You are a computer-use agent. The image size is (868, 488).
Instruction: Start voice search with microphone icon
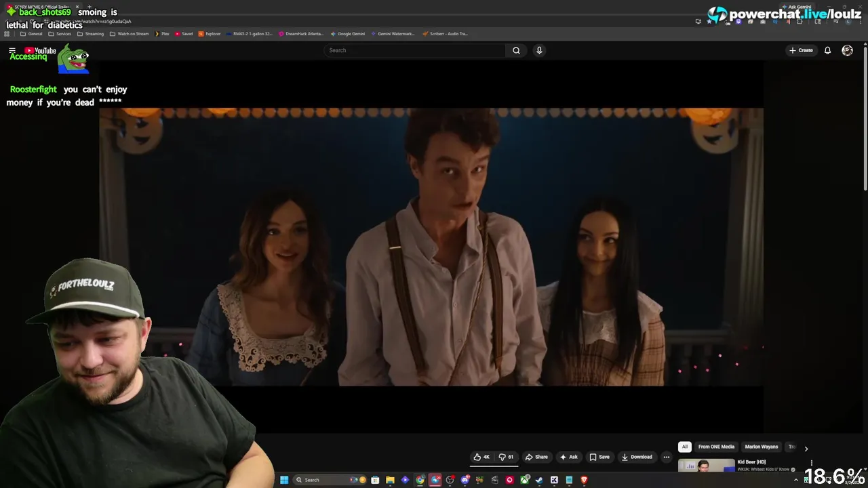539,50
